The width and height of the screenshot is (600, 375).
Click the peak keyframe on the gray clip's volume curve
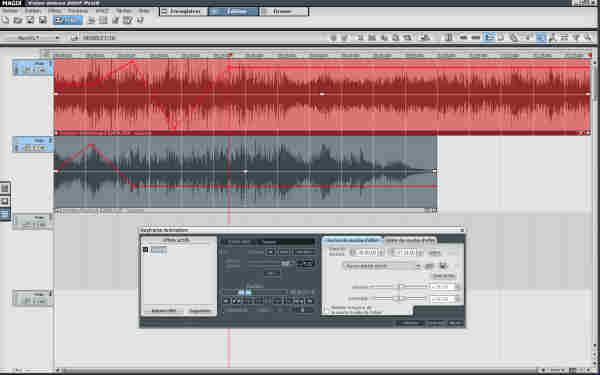(91, 145)
